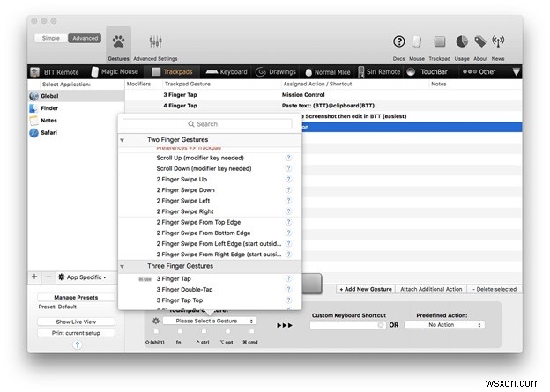Switch mode to Simple
The height and width of the screenshot is (392, 550).
(51, 38)
